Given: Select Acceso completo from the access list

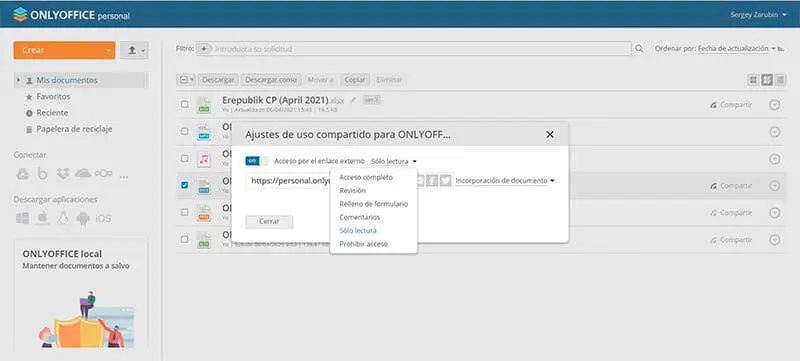Looking at the screenshot, I should [x=366, y=177].
